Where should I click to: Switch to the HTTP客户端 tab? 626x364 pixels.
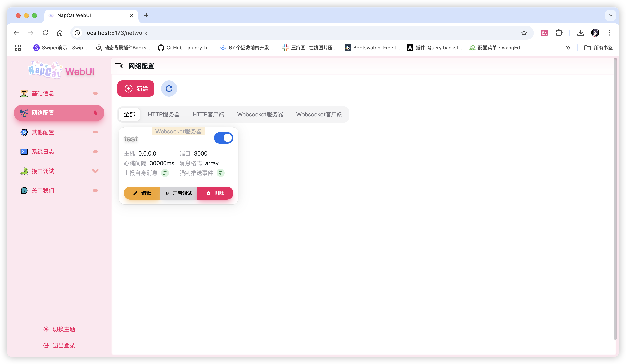(208, 114)
